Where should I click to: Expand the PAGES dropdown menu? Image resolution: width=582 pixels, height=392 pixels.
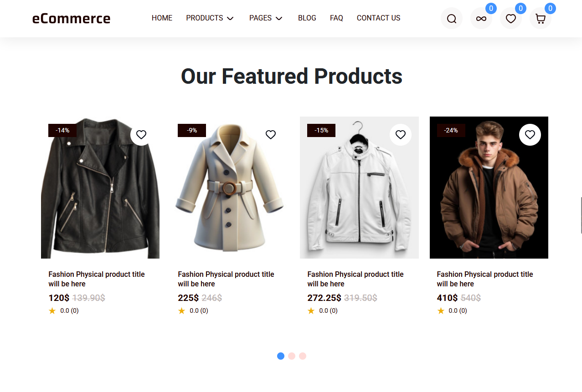click(266, 18)
